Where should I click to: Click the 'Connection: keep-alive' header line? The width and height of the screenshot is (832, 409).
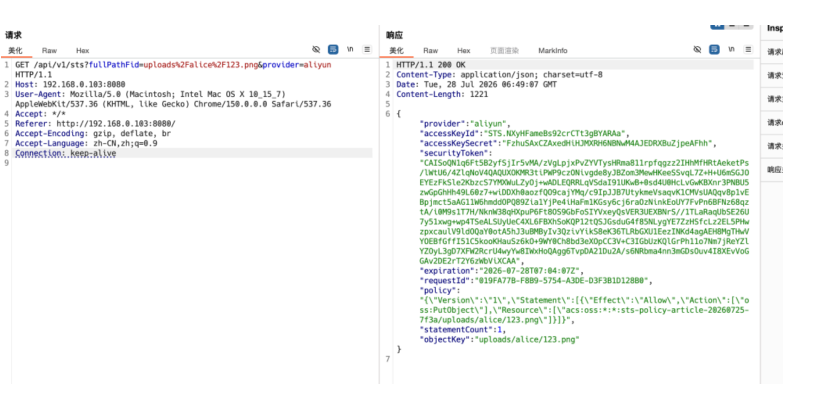point(65,153)
